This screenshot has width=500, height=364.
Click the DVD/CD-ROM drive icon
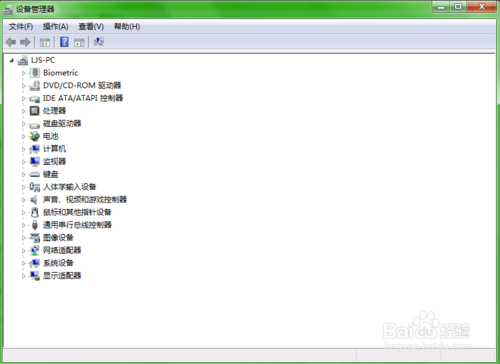(35, 86)
